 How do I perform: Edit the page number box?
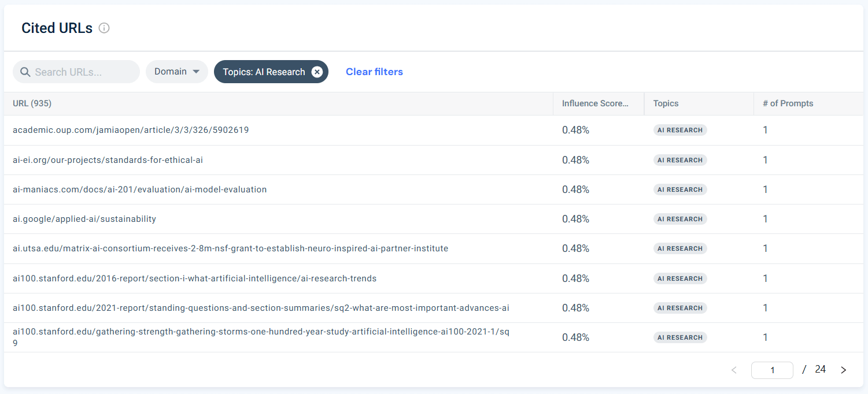(772, 370)
